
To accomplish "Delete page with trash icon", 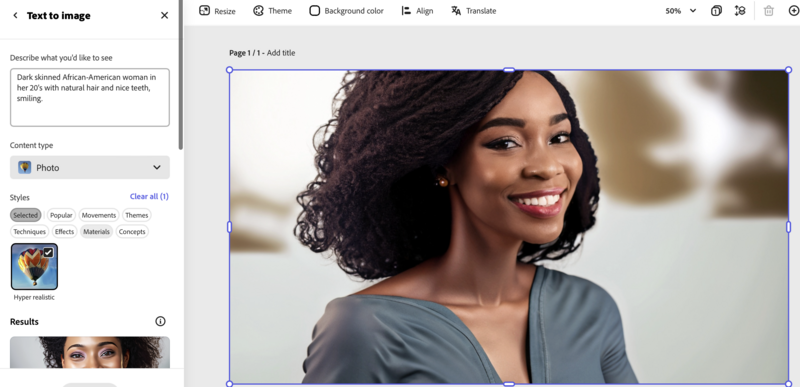I will pos(768,11).
